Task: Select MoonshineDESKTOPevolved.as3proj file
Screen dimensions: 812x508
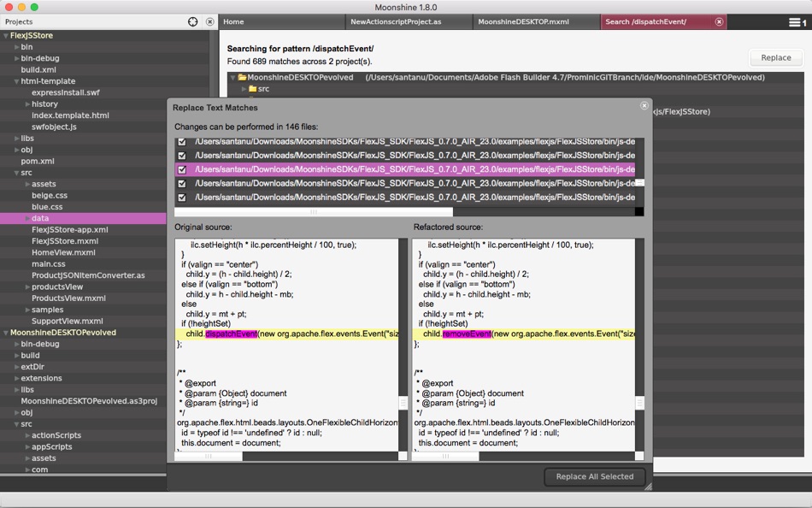Action: pos(89,401)
